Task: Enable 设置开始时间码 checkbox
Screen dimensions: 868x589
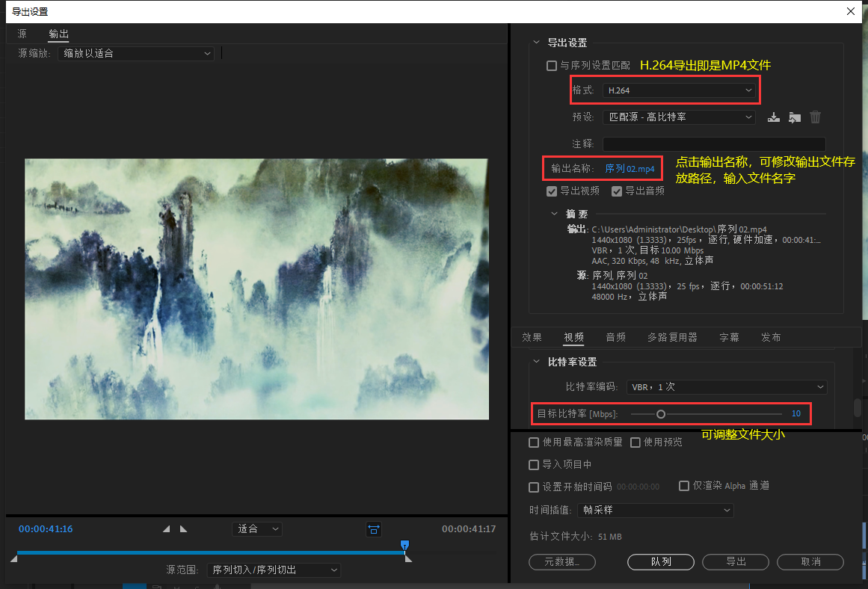Action: click(x=534, y=487)
